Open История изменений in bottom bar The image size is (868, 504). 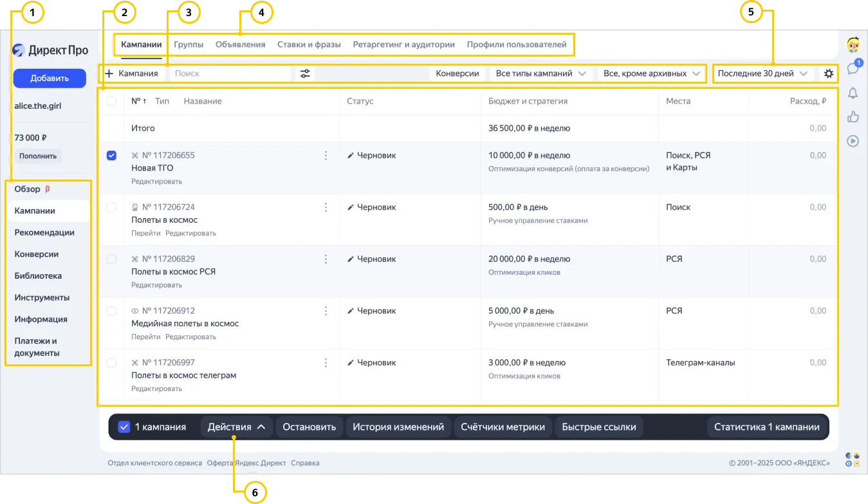tap(398, 427)
